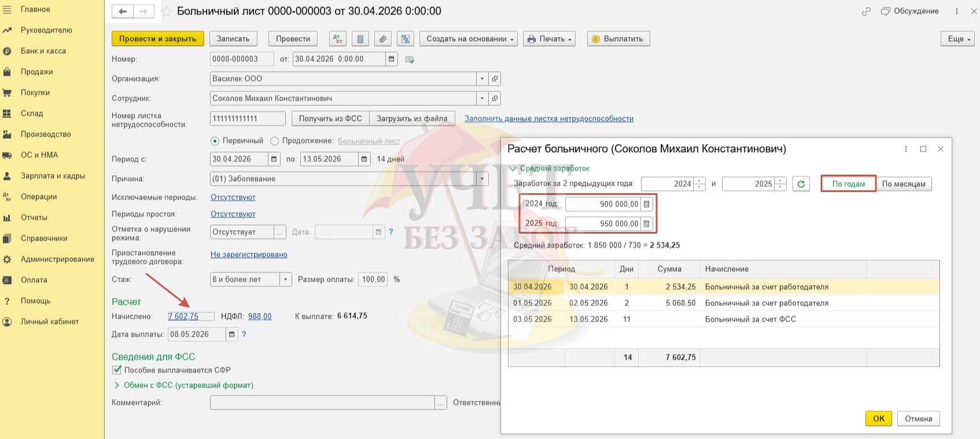This screenshot has height=439, width=980.
Task: Increase the 2025 year stepper value
Action: click(780, 181)
